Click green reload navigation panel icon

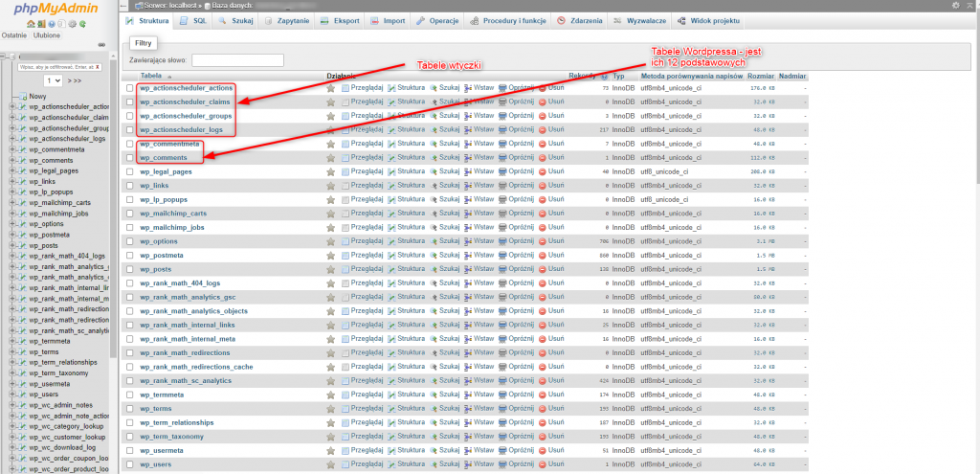click(x=82, y=23)
